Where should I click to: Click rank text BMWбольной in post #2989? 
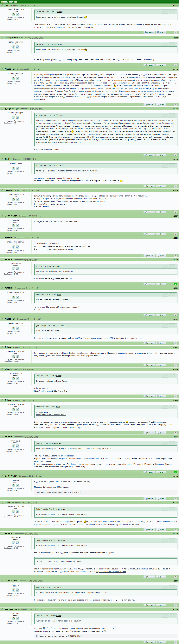[16, 264]
